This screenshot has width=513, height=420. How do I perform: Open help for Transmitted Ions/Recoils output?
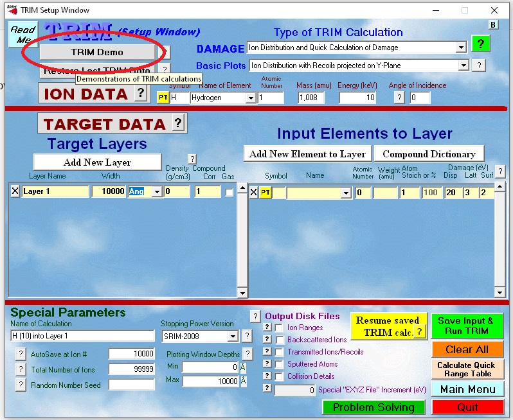tap(267, 351)
